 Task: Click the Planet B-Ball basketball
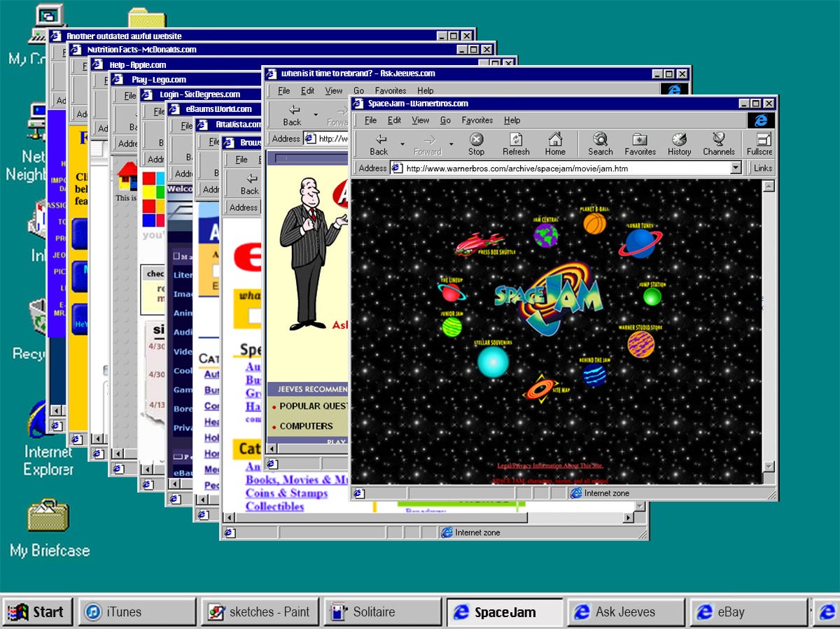tap(595, 223)
